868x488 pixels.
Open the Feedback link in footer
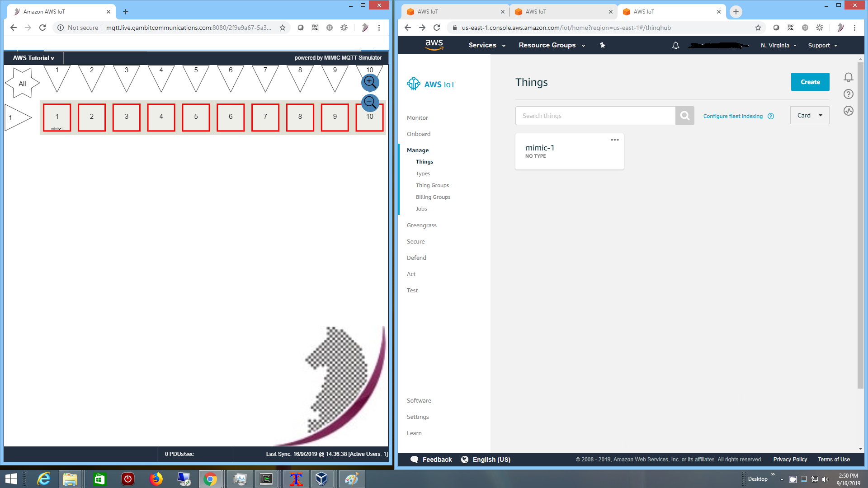click(431, 460)
